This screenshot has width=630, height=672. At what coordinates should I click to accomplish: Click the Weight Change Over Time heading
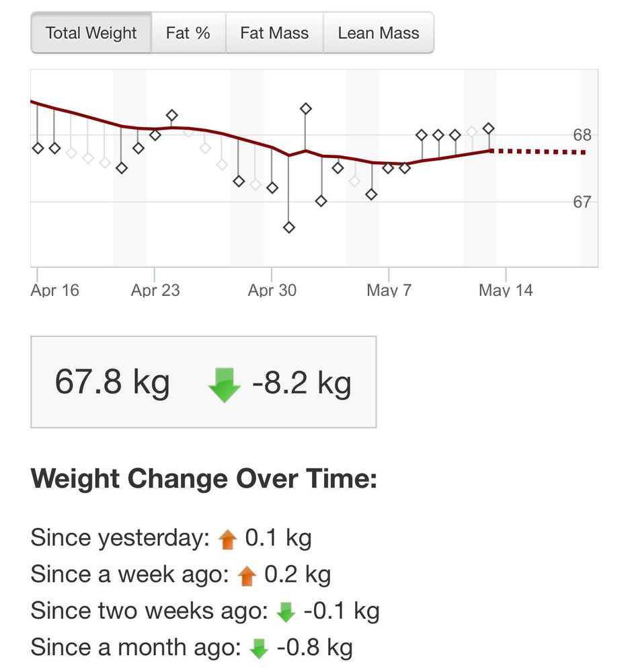click(x=204, y=480)
